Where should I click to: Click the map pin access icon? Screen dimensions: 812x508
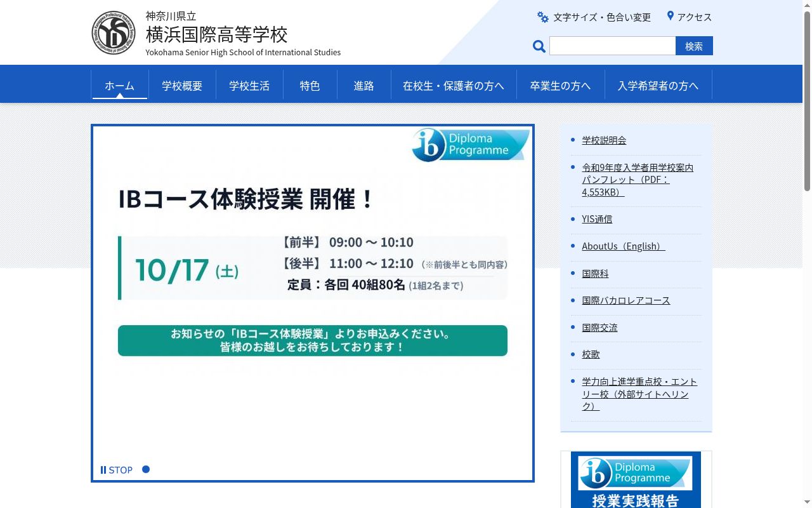[670, 16]
